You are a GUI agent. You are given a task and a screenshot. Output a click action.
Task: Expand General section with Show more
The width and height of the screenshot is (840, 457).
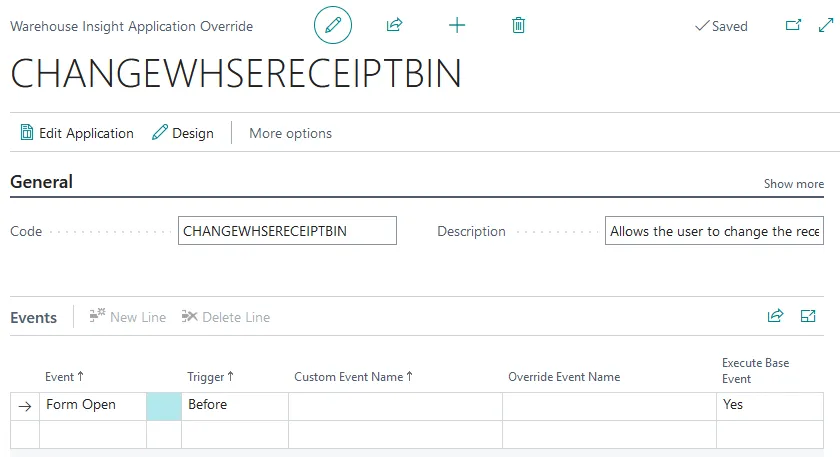[794, 184]
